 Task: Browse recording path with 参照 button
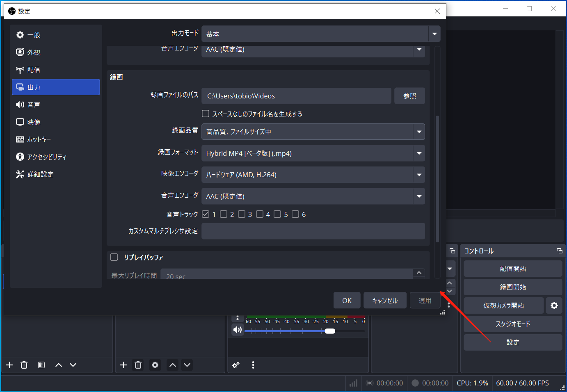[x=409, y=96]
